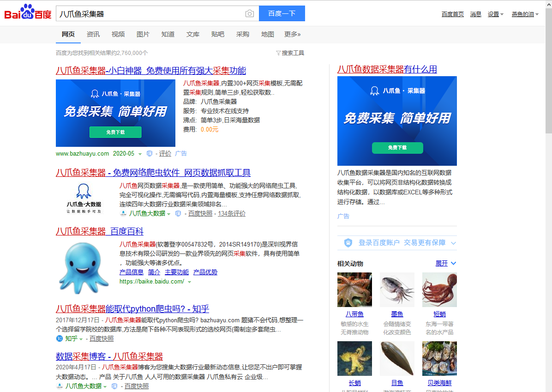Click the 八爪鱼·大数据 logo image
Image resolution: width=552 pixels, height=392 pixels.
tap(84, 198)
